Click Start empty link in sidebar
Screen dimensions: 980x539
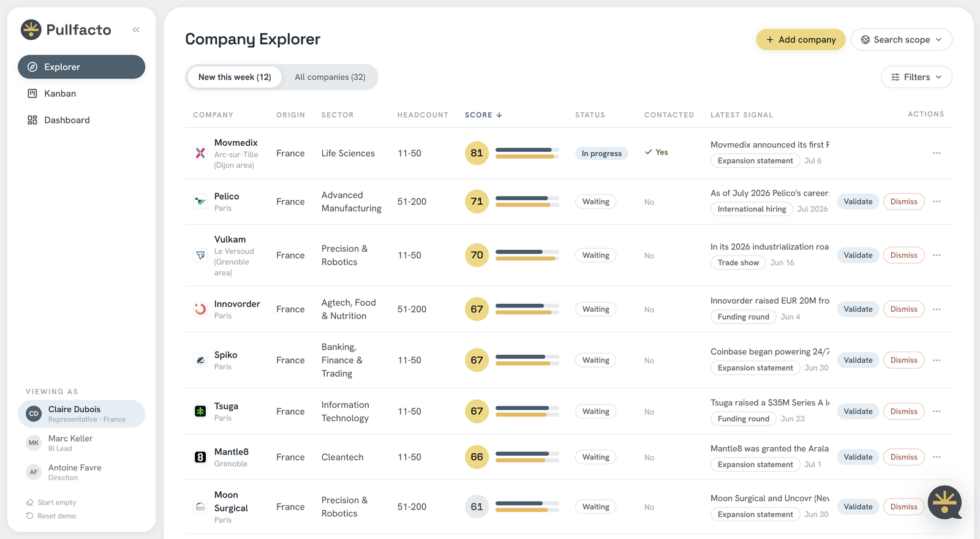click(51, 502)
